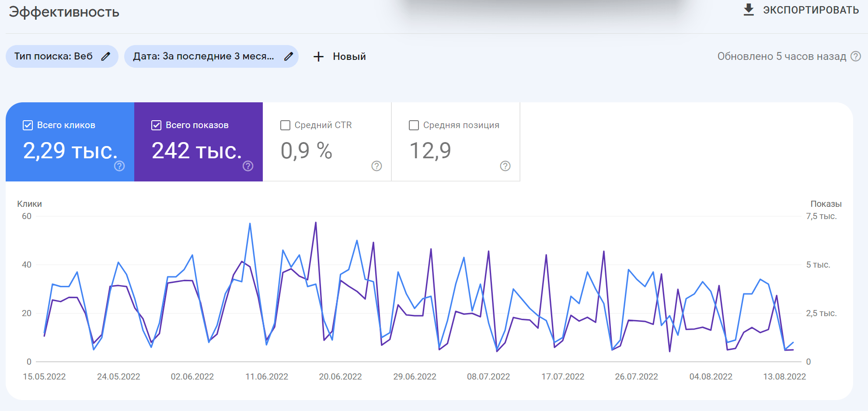Uncheck the Всего кликов checkbox
Screen dimensions: 868x411
click(28, 125)
